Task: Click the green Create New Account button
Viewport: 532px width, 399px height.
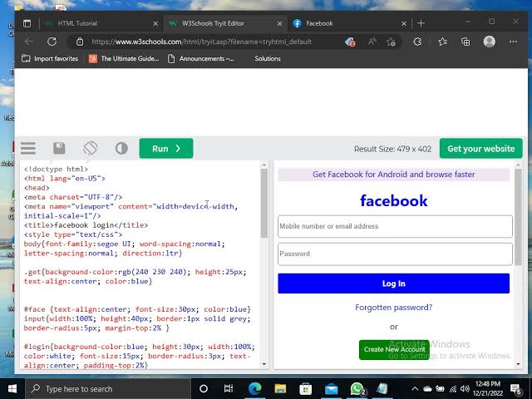Action: (394, 349)
